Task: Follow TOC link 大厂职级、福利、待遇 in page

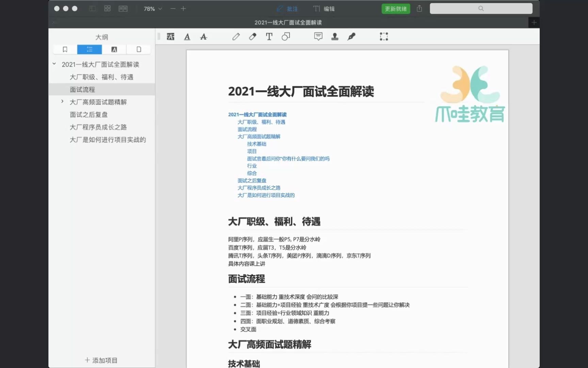Action: 261,122
